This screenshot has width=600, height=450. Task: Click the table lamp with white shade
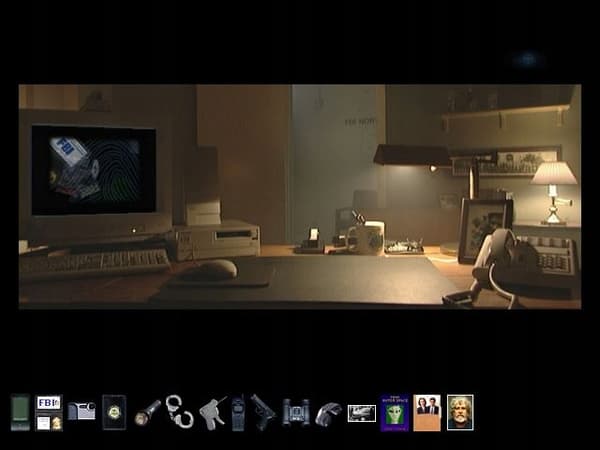coord(553,192)
